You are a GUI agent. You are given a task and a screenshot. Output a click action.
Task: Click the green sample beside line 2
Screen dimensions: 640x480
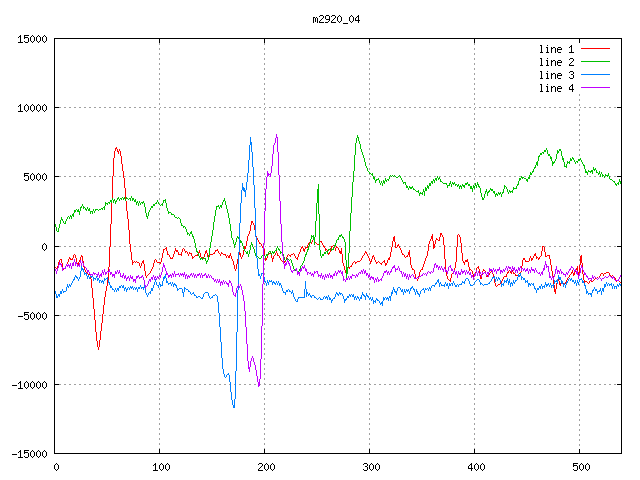point(595,62)
